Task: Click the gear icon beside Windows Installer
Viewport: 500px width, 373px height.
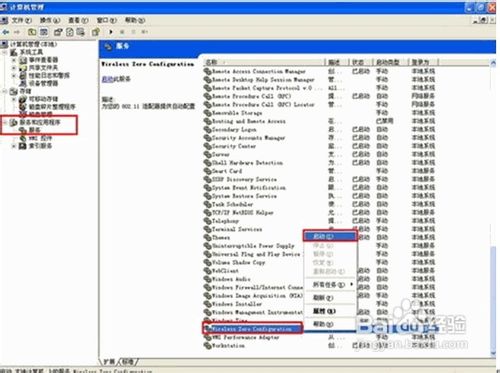Action: tap(208, 304)
